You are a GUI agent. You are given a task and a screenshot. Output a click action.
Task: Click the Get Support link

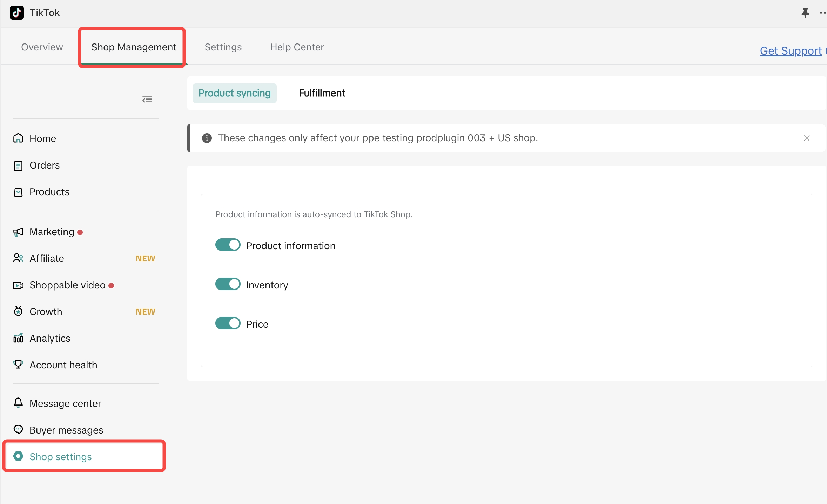[791, 51]
